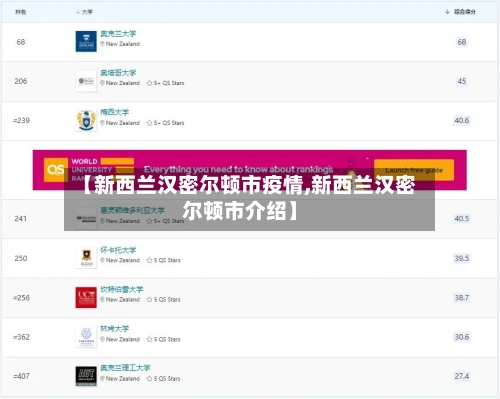
Task: Click the rank 206 cell
Action: coord(21,81)
